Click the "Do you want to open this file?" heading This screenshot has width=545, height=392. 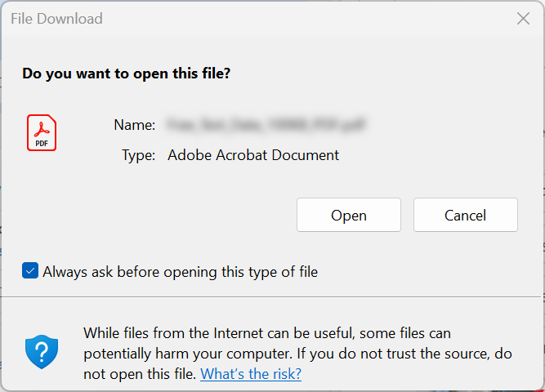point(126,73)
